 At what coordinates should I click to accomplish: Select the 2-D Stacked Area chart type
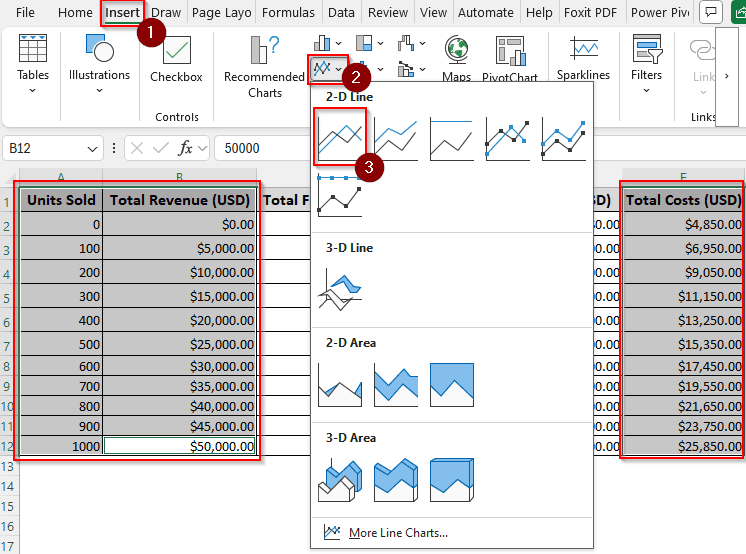click(396, 385)
